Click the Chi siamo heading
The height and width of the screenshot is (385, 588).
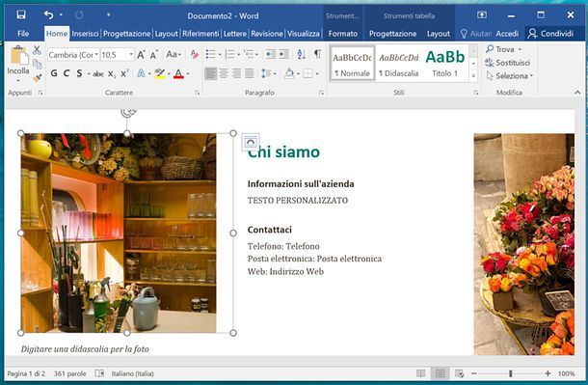283,152
